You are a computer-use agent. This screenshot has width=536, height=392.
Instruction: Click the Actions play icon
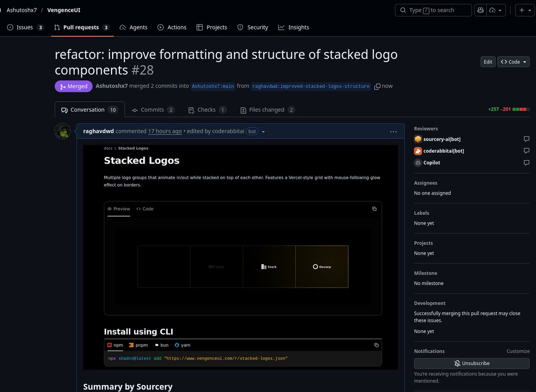(x=161, y=27)
